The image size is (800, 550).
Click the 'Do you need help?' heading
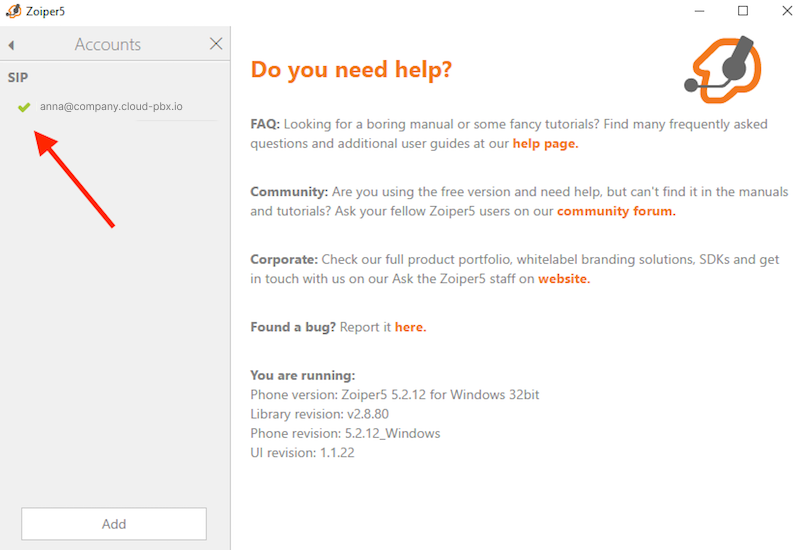351,70
